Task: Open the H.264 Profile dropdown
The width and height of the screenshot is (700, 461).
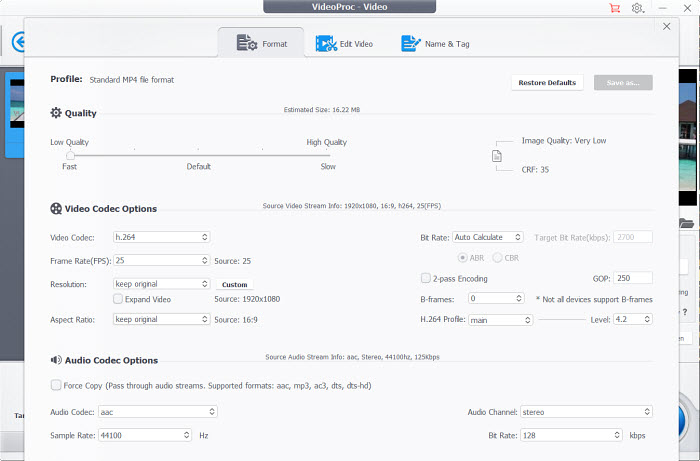Action: [500, 320]
